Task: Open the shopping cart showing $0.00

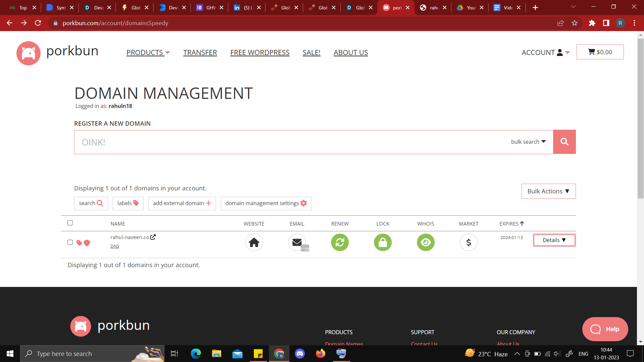Action: (600, 52)
